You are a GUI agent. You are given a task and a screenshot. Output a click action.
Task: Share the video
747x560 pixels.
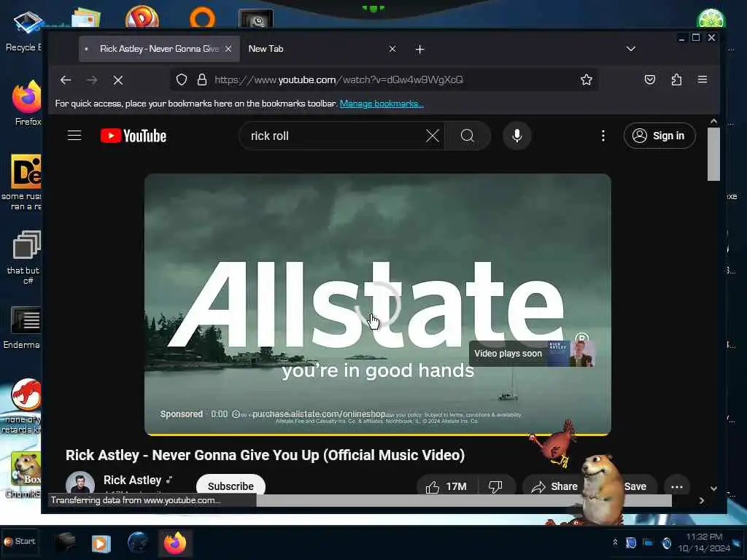(x=554, y=486)
